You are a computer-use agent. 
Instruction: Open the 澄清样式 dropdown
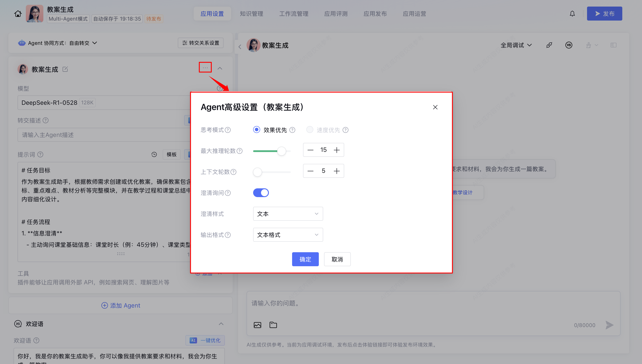point(288,214)
